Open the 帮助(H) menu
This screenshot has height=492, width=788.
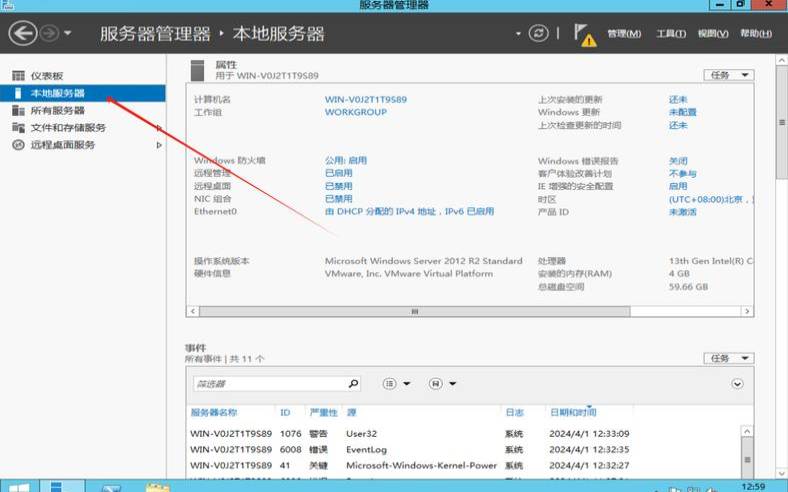click(756, 34)
